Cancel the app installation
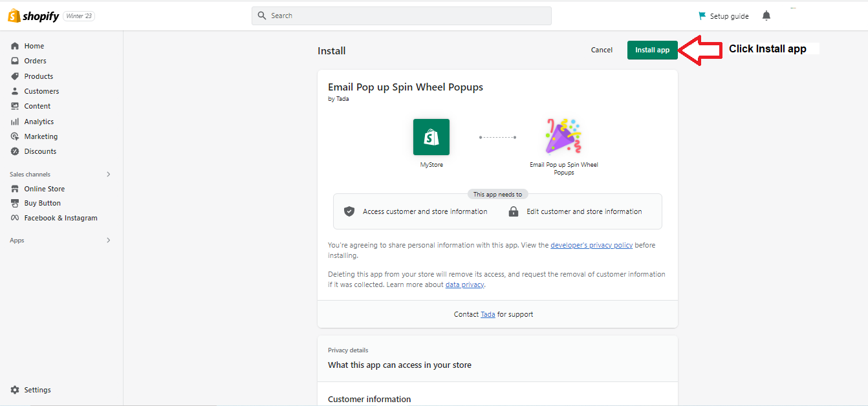This screenshot has height=406, width=868. (602, 50)
